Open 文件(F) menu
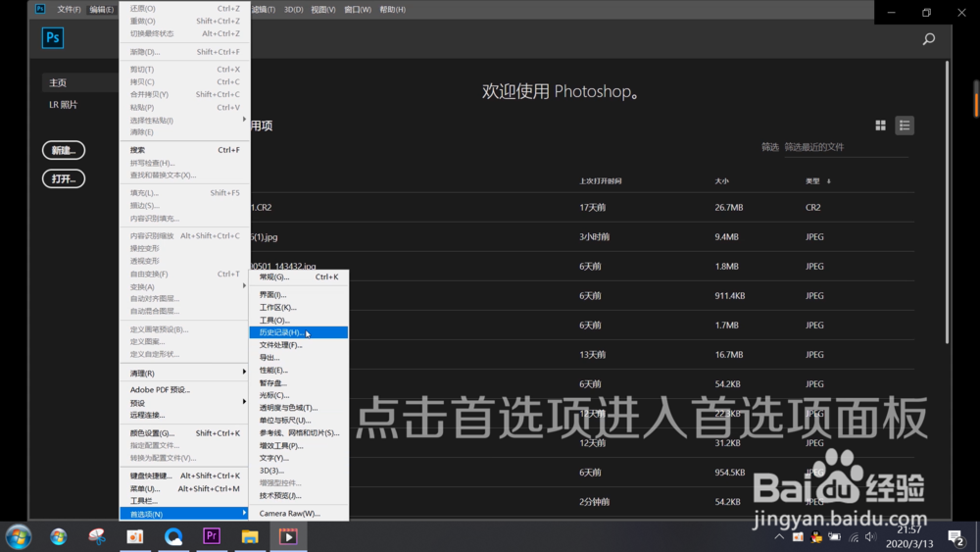The height and width of the screenshot is (552, 980). [x=69, y=10]
